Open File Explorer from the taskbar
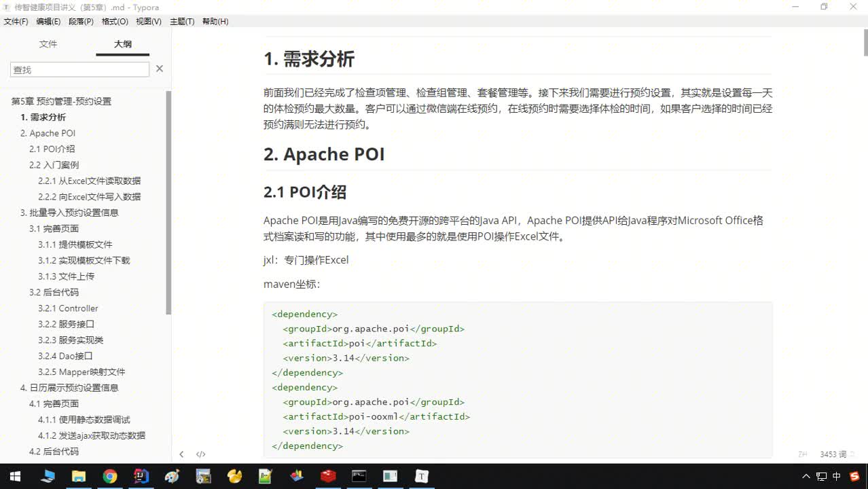This screenshot has width=868, height=489. 79,476
